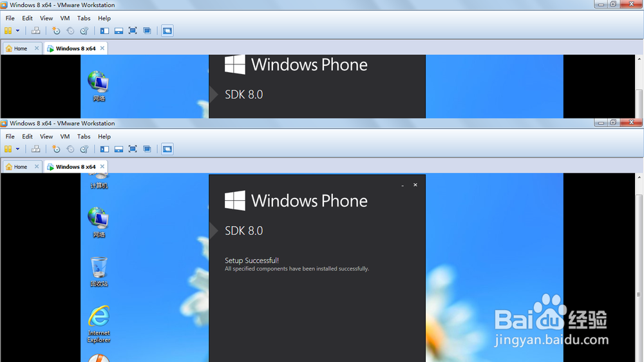Screen dimensions: 644x362
Task: Close the Home tab in upper VMware window
Action: 37,48
